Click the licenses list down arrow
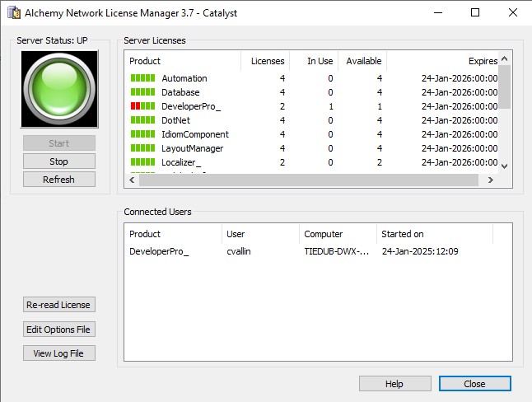Viewport: 532px width, 402px height. (x=505, y=166)
